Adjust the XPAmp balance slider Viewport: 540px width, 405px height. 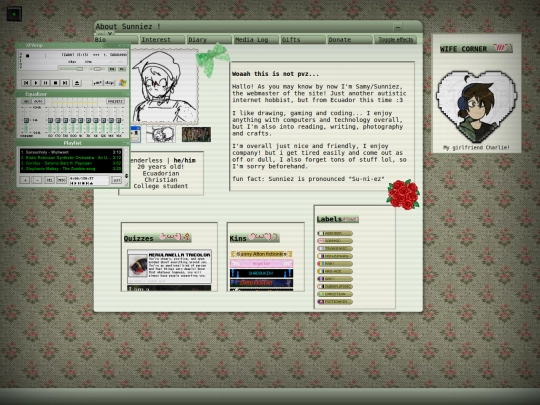[97, 69]
